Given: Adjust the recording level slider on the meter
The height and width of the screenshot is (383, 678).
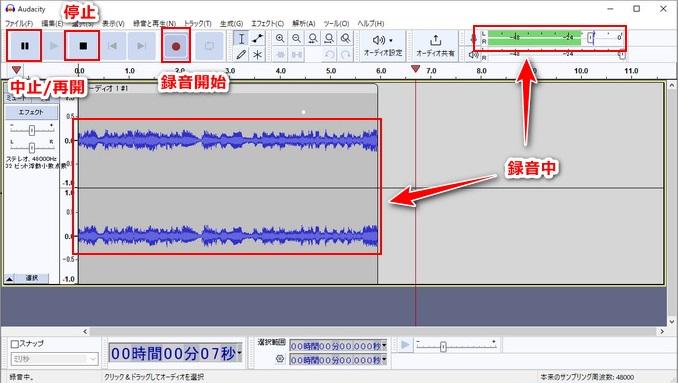Looking at the screenshot, I should coord(592,38).
